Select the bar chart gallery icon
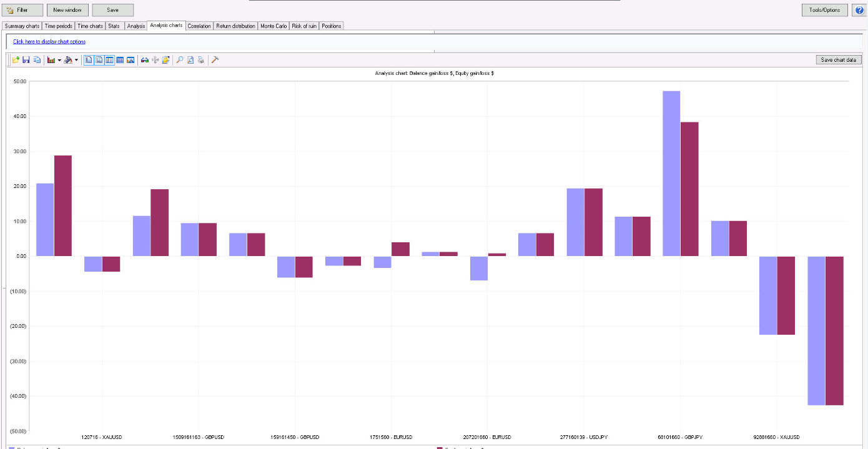 point(51,60)
